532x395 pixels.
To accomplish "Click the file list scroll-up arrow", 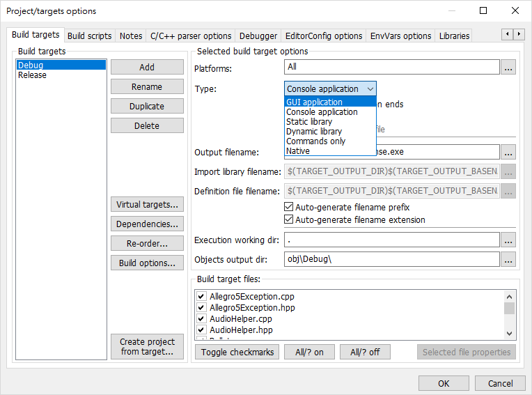I will pyautogui.click(x=509, y=297).
